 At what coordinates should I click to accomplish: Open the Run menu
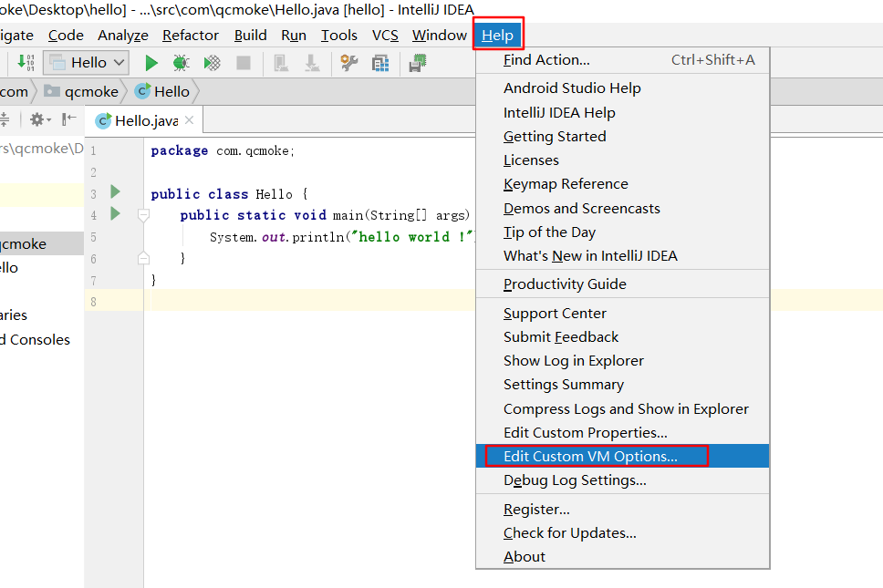point(294,35)
